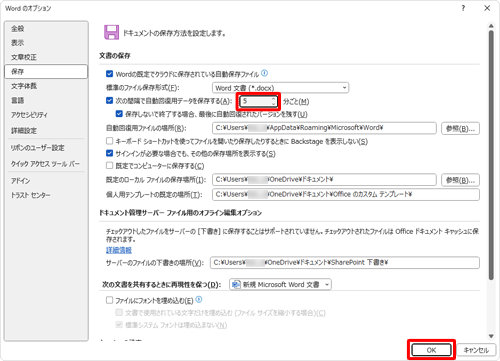Screen dimensions: 500x361
Task: Select 表示 in the sidebar
Action: 17,43
